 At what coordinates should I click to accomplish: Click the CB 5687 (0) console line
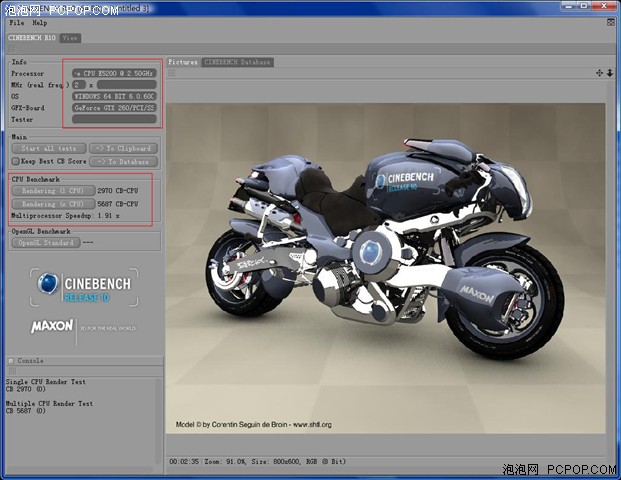(26, 411)
